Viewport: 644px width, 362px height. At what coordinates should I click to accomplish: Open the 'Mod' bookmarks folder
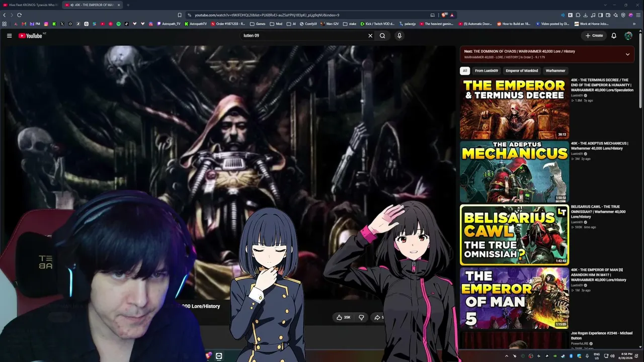coord(276,24)
